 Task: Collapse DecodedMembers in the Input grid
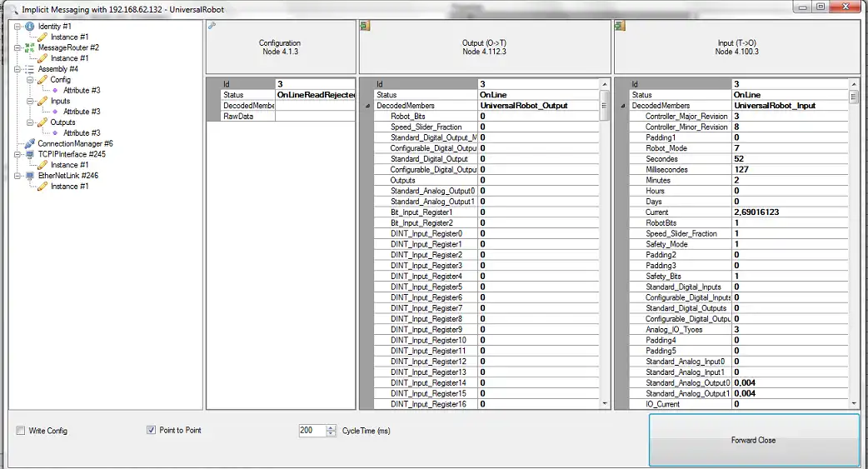pos(623,106)
